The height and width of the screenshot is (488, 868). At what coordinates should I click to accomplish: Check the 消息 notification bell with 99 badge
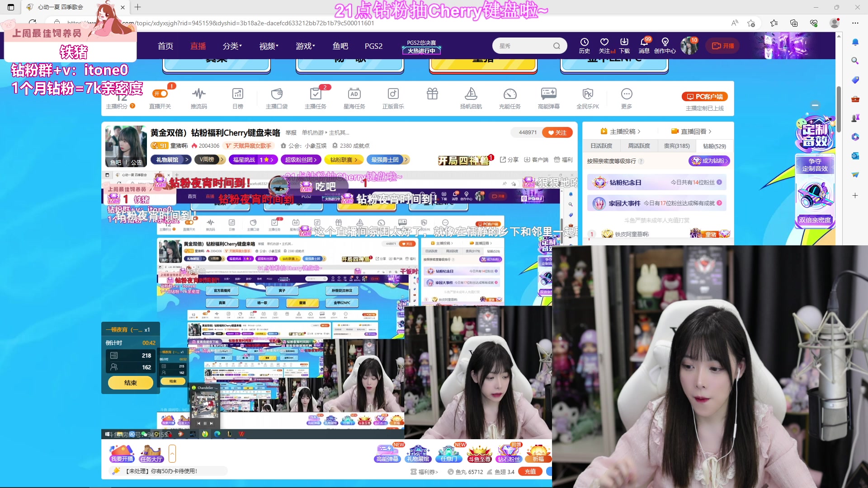[643, 46]
